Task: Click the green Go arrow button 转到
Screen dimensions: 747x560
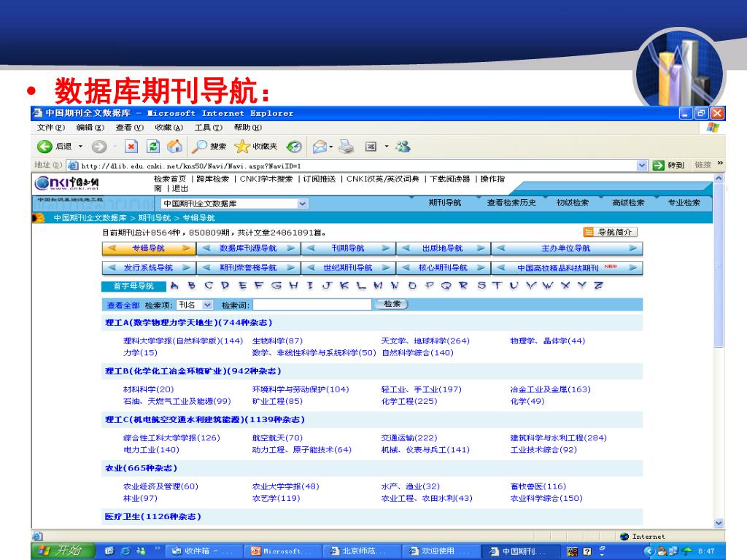Action: [x=668, y=166]
